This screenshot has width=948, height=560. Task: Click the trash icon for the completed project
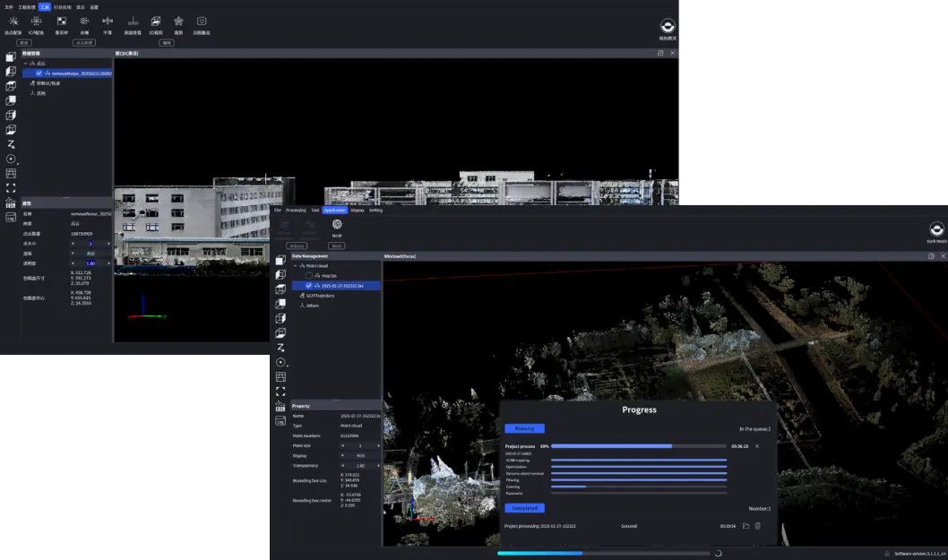tap(757, 526)
